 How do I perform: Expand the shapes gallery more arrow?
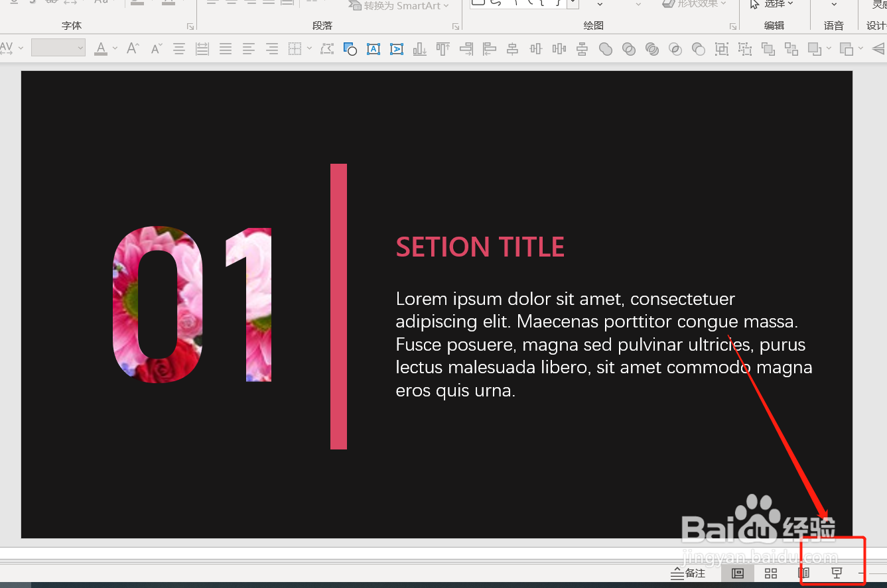tap(573, 4)
